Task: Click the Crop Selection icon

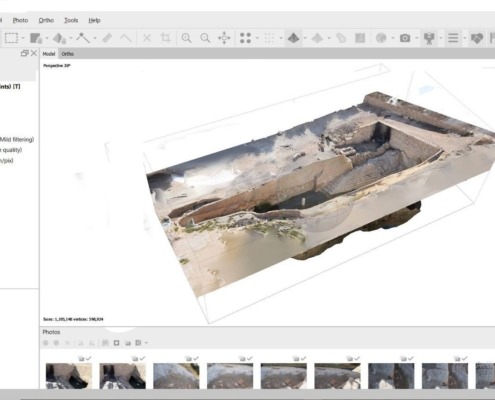Action: [x=166, y=38]
